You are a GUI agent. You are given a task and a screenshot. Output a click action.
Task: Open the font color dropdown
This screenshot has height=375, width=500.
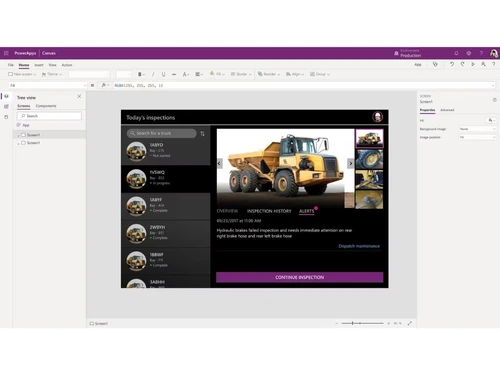186,74
